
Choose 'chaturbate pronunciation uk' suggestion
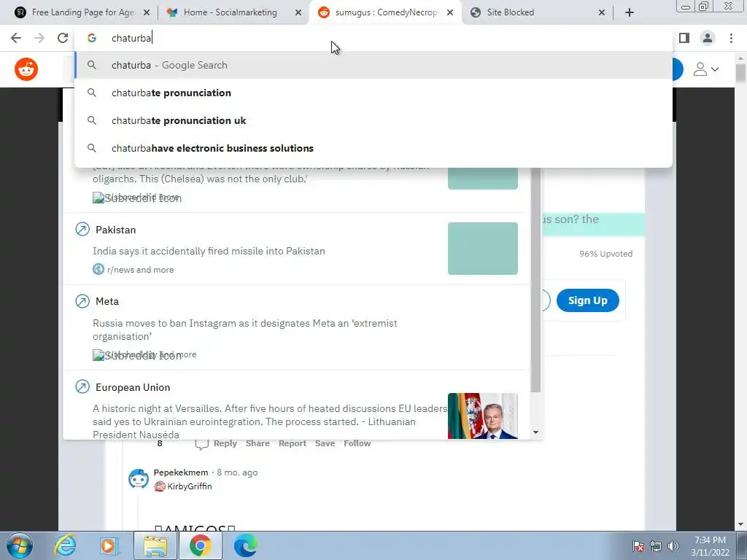[x=373, y=120]
